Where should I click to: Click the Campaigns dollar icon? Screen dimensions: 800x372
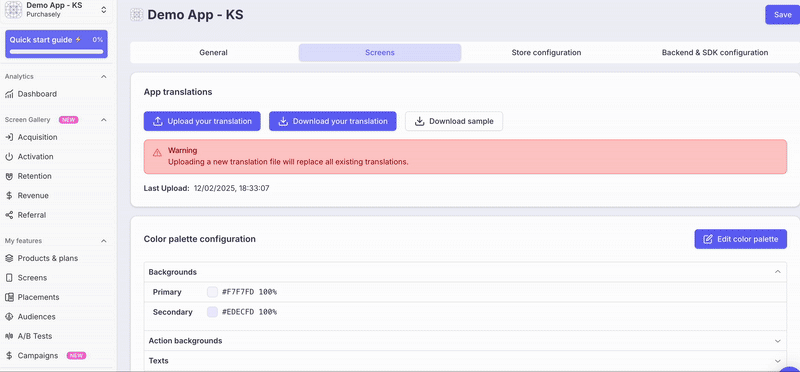coord(9,355)
